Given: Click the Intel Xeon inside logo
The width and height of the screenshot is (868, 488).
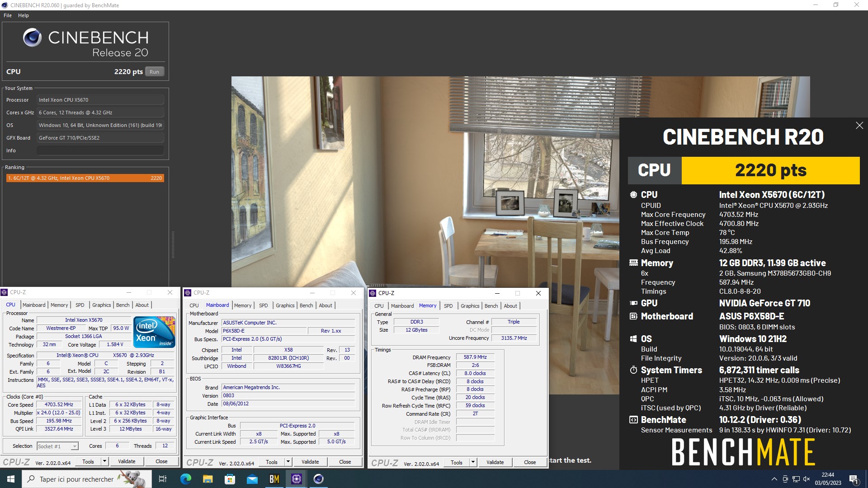Looking at the screenshot, I should (x=154, y=332).
